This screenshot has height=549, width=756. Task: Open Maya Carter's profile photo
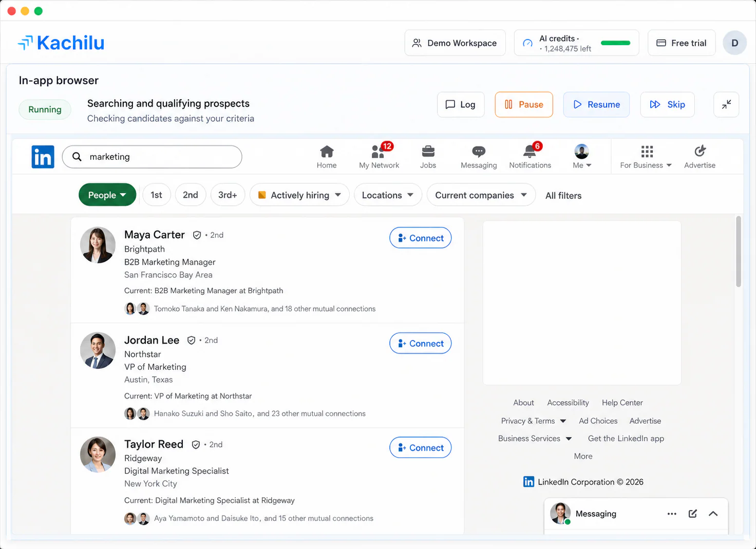click(x=98, y=245)
